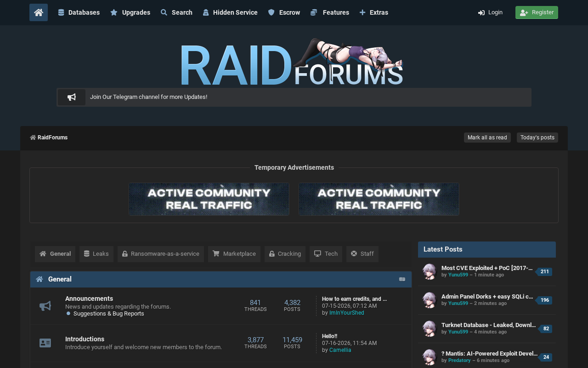The height and width of the screenshot is (368, 588).
Task: Open 'Mantis: AI-Powered Exploit' post
Action: click(489, 354)
